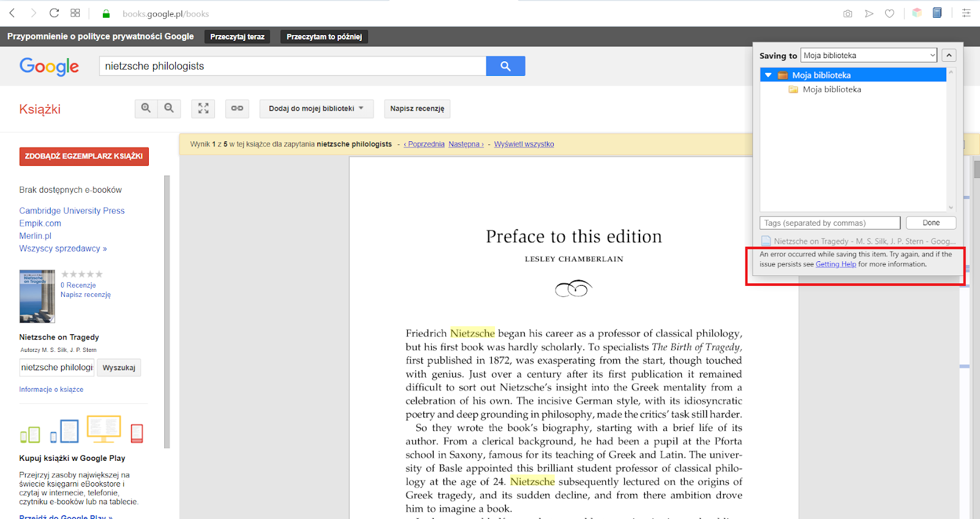This screenshot has width=980, height=519.
Task: Click the Google logo
Action: click(x=49, y=66)
